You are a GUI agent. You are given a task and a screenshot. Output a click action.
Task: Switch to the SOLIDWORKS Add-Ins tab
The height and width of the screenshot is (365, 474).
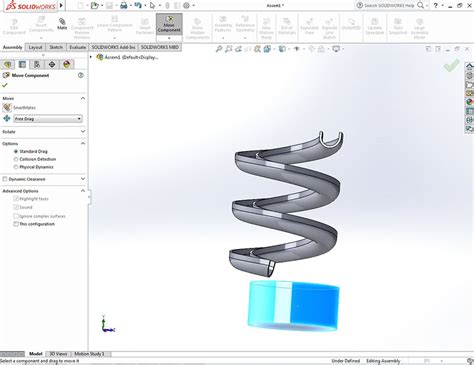(113, 47)
